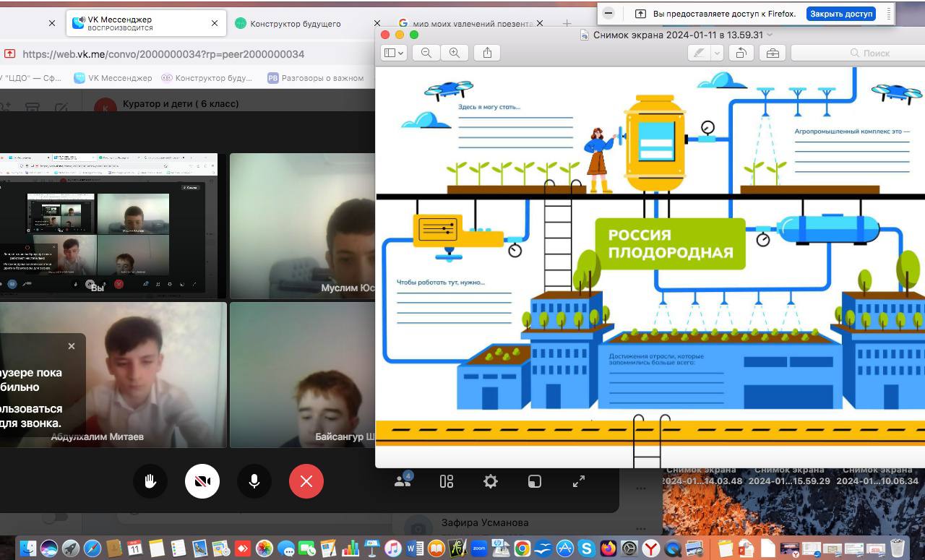The image size is (925, 560).
Task: Expand the markup pen dropdown arrow
Action: (717, 53)
